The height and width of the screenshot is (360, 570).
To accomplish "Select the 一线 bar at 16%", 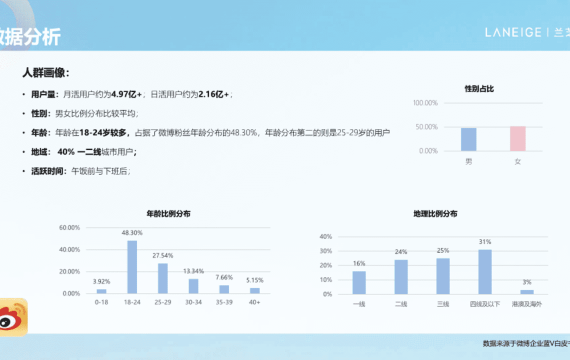I will tap(359, 283).
